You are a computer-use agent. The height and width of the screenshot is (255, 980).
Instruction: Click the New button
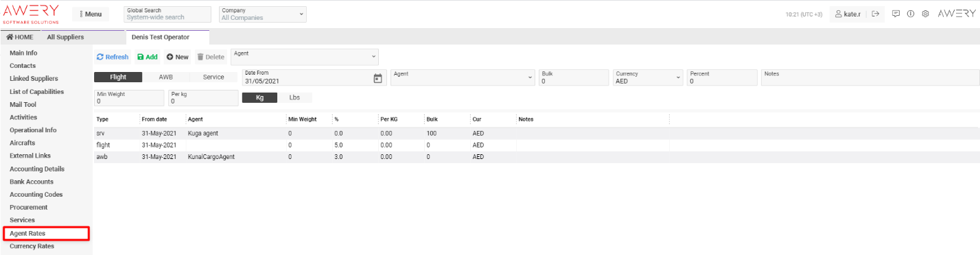tap(177, 57)
